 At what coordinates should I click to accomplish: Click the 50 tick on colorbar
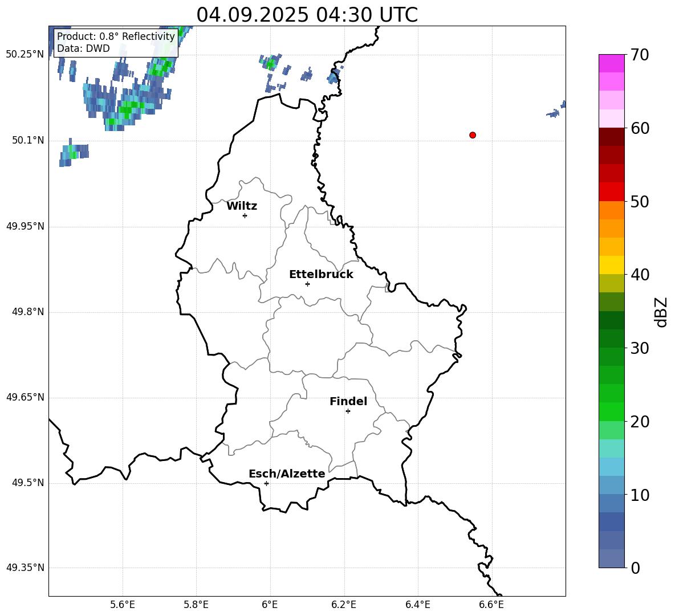(x=640, y=201)
